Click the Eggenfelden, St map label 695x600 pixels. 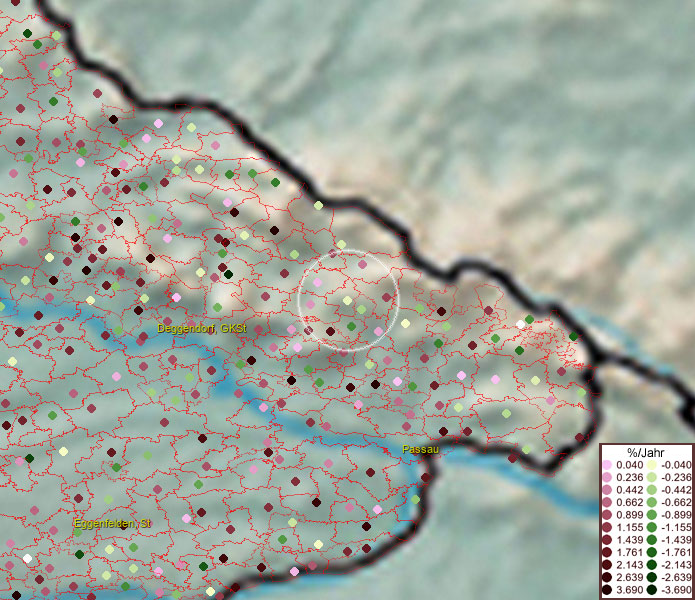[x=113, y=523]
